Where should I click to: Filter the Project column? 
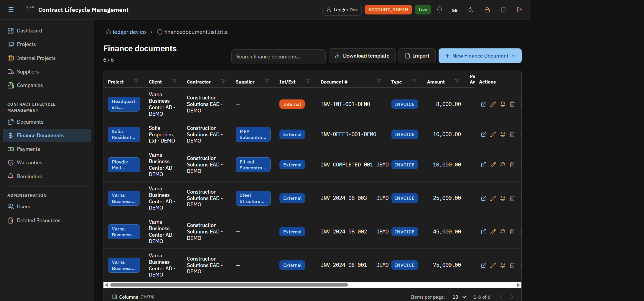pos(136,81)
